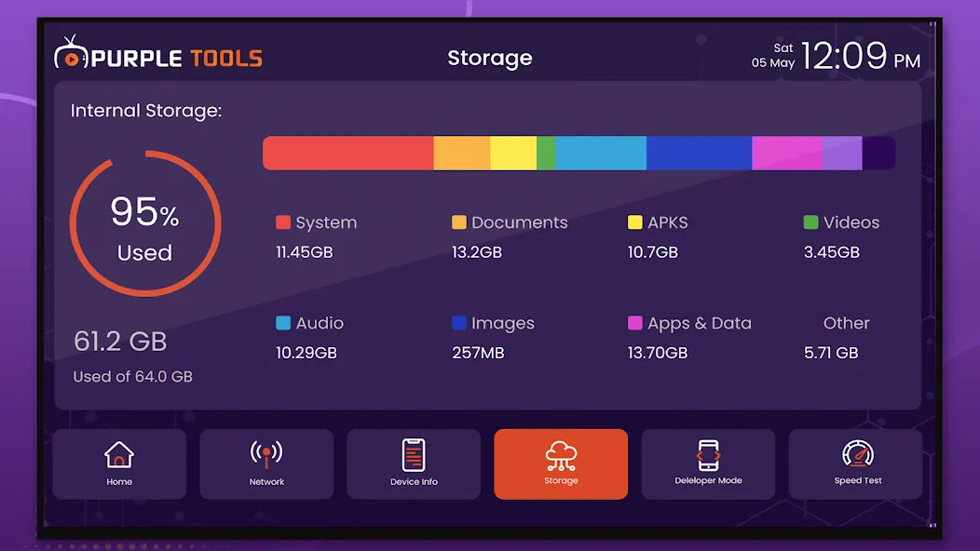Image resolution: width=980 pixels, height=551 pixels.
Task: Click the green Videos legend swatch
Action: pos(810,222)
